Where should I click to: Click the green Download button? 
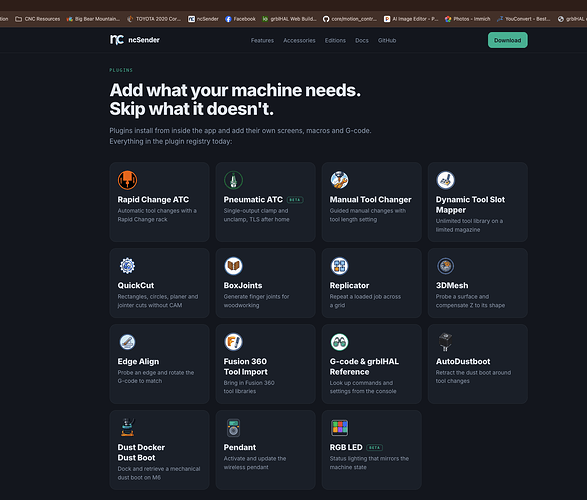pyautogui.click(x=507, y=40)
